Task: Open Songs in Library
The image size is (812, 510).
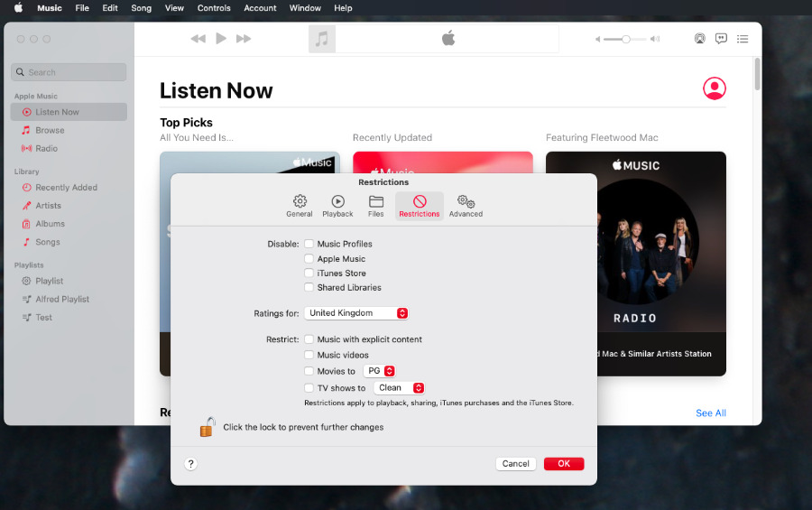Action: [x=69, y=242]
